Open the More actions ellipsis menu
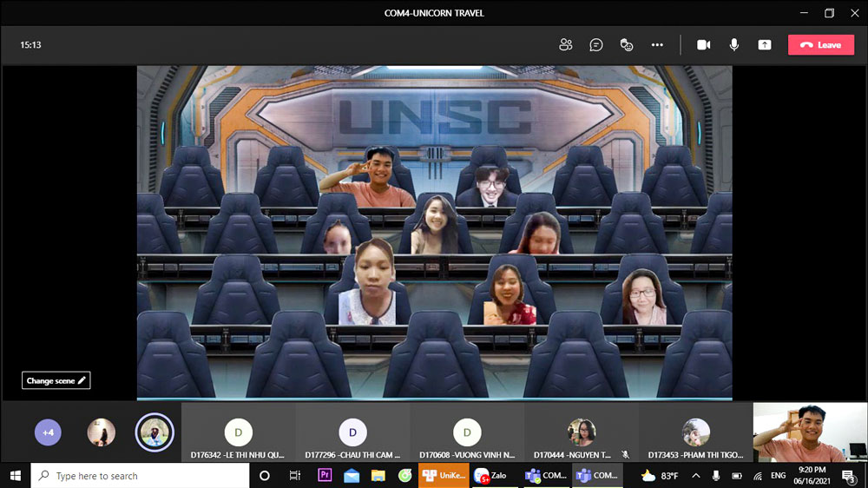The image size is (868, 488). (x=657, y=45)
